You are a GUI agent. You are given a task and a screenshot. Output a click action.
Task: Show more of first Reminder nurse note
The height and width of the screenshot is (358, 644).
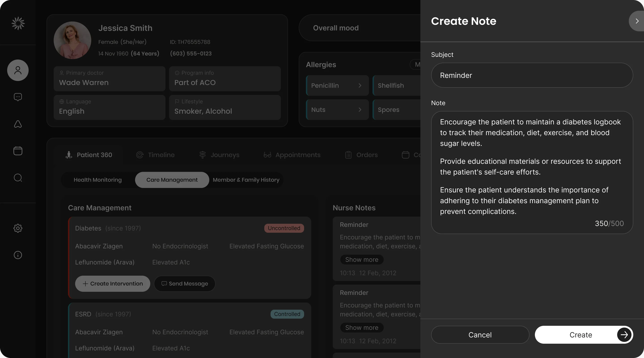[x=362, y=260]
